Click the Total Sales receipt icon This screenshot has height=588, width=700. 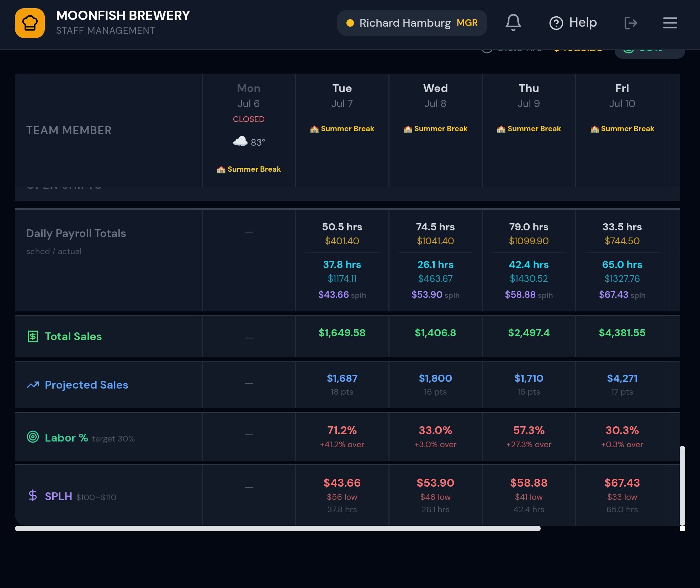(x=33, y=336)
